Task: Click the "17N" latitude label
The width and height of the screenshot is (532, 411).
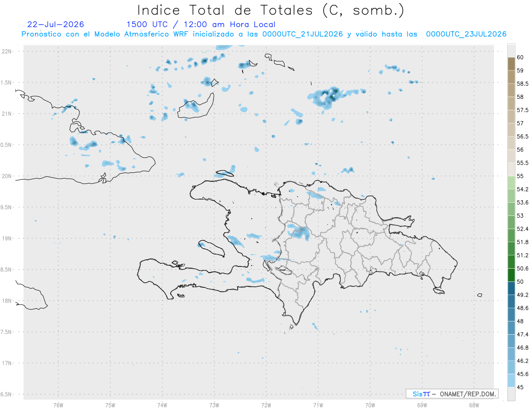Action: 7,363
